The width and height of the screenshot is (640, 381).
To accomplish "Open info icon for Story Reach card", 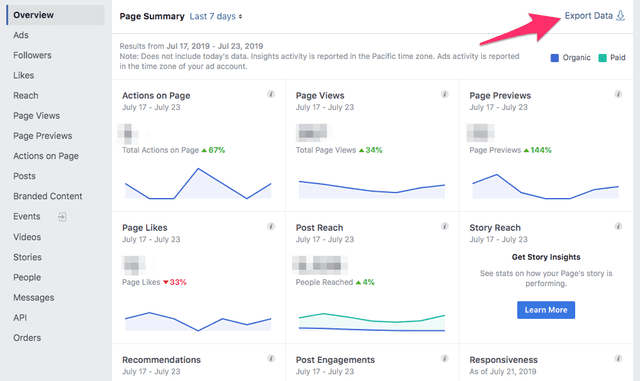I will click(618, 226).
